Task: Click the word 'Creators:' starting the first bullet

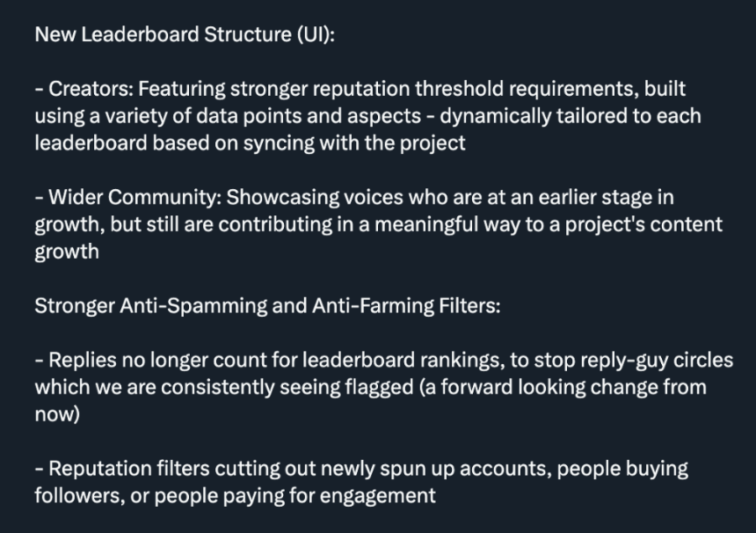Action: [x=91, y=89]
